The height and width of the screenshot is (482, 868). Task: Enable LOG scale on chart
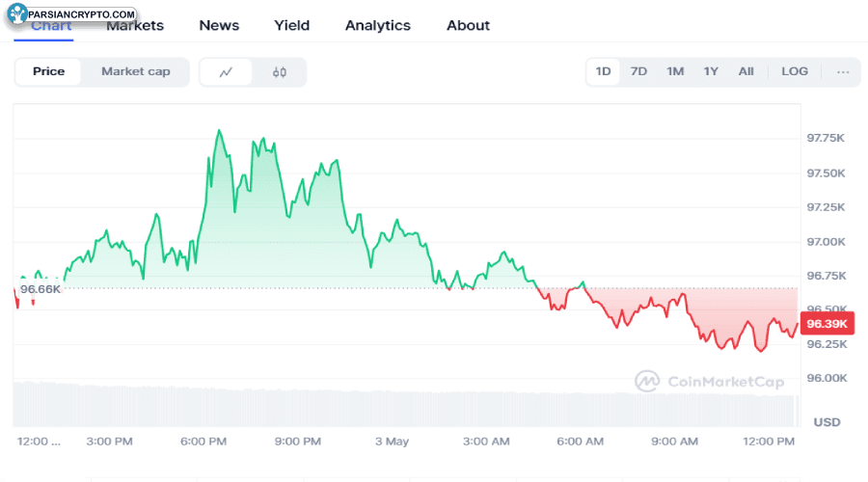click(795, 71)
